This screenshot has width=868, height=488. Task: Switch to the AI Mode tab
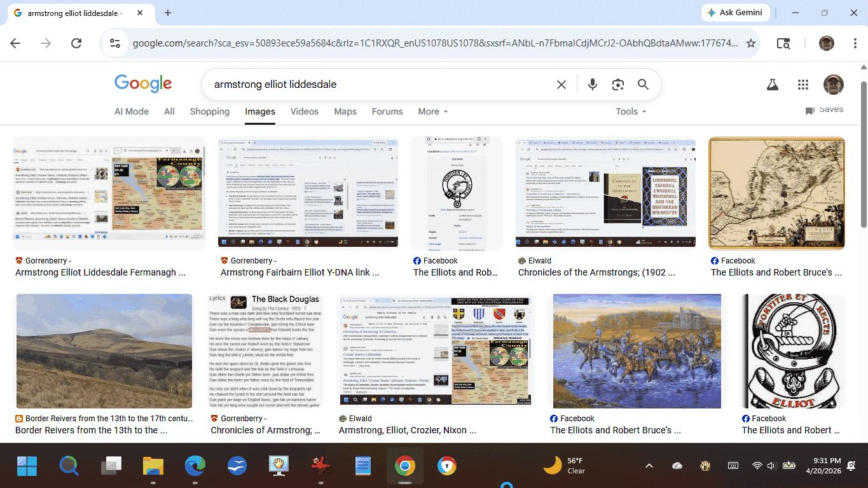pos(132,111)
